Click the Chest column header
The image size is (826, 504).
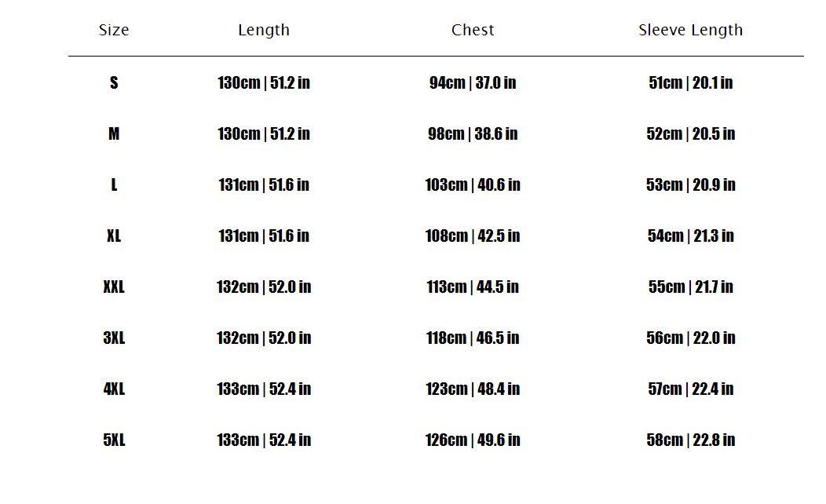(473, 31)
